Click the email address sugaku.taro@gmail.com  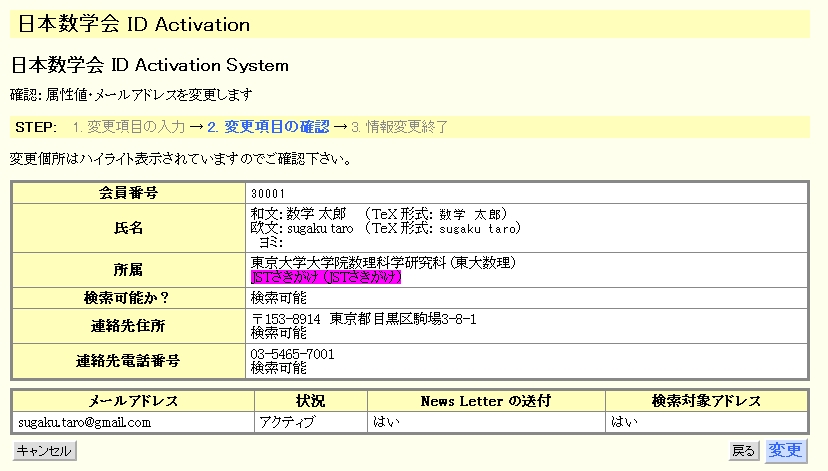[x=84, y=422]
